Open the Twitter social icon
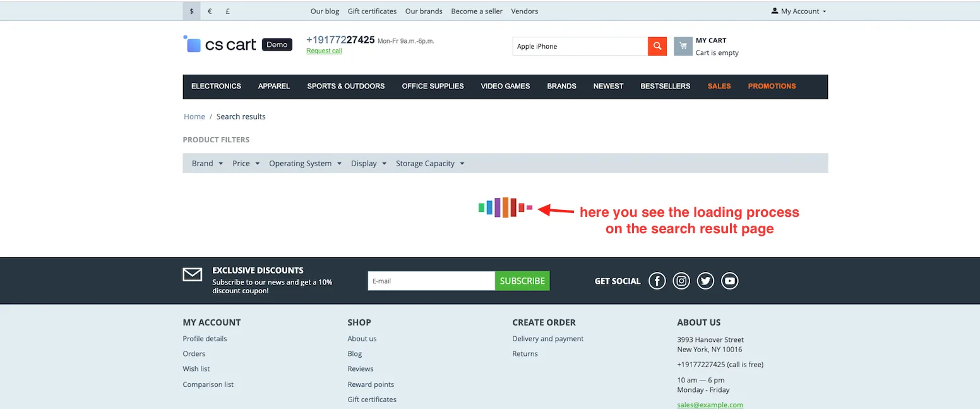This screenshot has height=409, width=980. tap(705, 281)
